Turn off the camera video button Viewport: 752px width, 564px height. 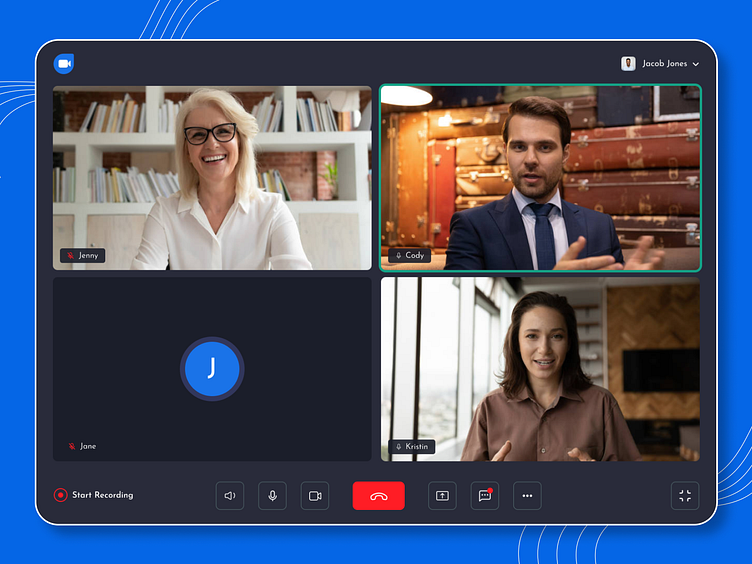[x=315, y=495]
